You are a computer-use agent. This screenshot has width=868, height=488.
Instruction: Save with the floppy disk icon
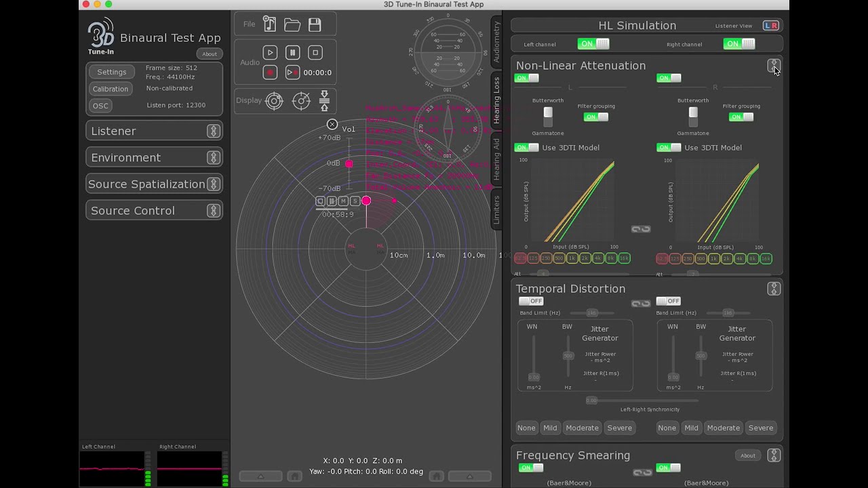tap(315, 25)
